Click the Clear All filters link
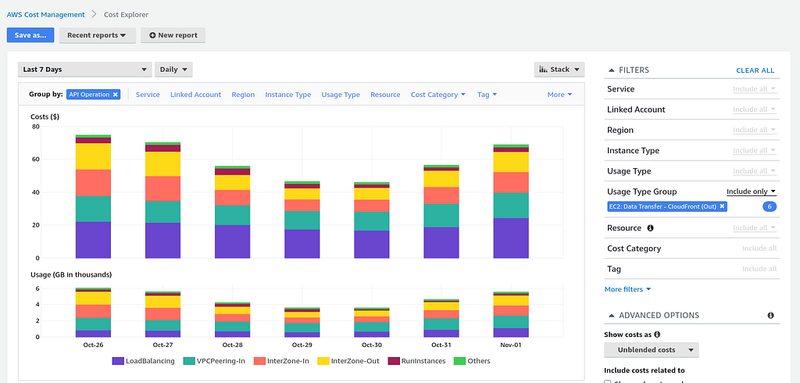This screenshot has height=383, width=800. coord(755,70)
